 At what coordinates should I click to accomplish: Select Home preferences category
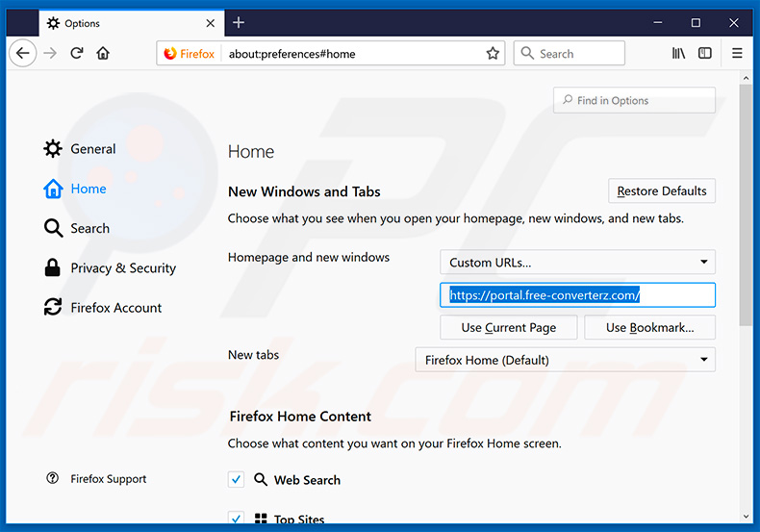point(75,189)
